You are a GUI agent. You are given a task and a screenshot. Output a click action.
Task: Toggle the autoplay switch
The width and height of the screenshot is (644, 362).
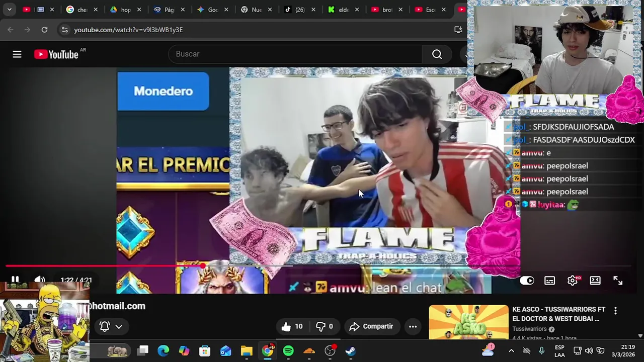click(527, 281)
